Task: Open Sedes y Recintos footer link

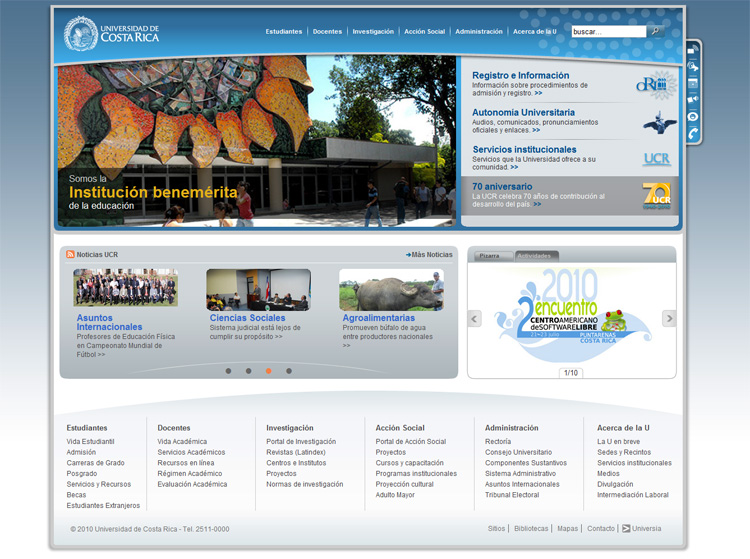Action: point(624,452)
